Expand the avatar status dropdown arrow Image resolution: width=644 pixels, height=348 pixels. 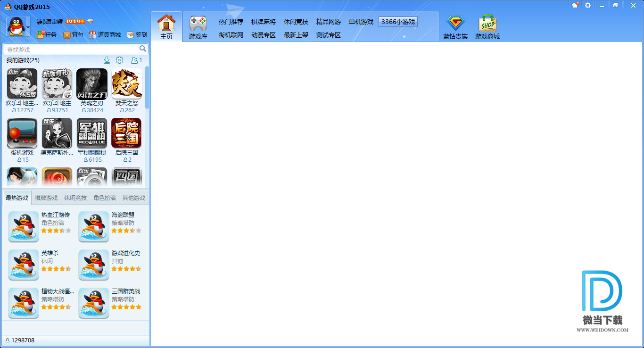(x=28, y=28)
